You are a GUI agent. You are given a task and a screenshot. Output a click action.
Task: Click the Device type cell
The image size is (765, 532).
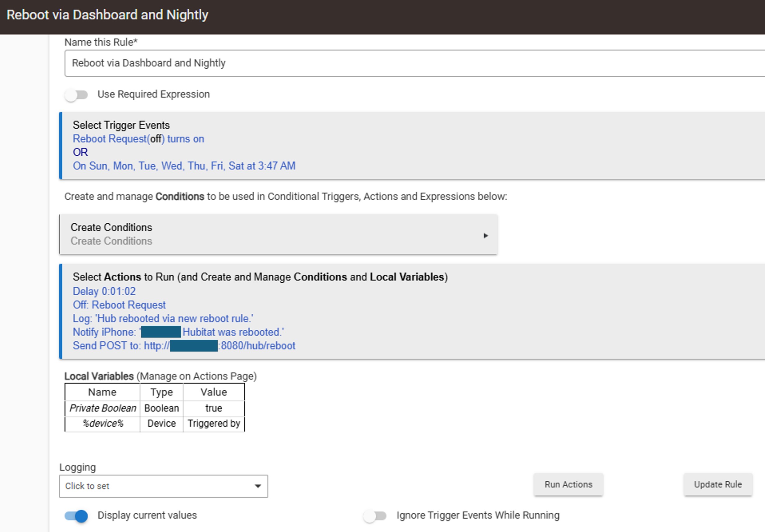pos(161,424)
